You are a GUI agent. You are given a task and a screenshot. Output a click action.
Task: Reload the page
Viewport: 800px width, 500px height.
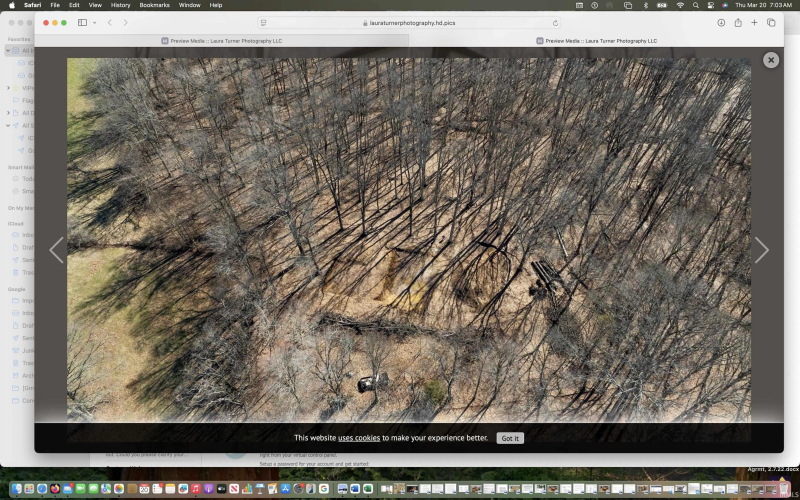[555, 23]
